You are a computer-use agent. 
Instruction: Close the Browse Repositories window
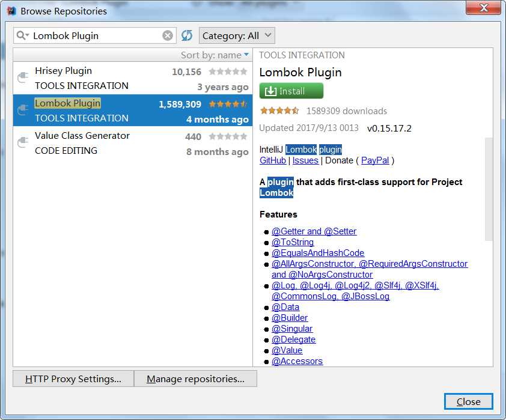point(483,8)
